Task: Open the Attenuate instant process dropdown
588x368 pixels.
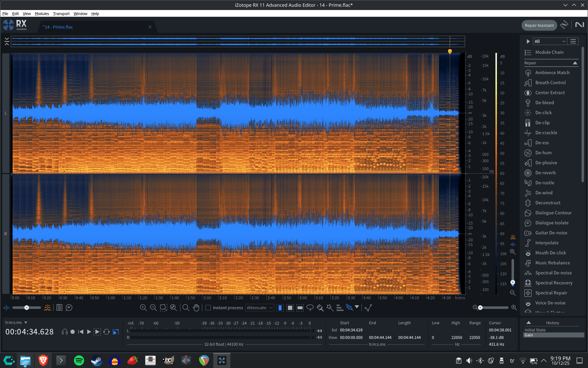Action: [x=259, y=308]
